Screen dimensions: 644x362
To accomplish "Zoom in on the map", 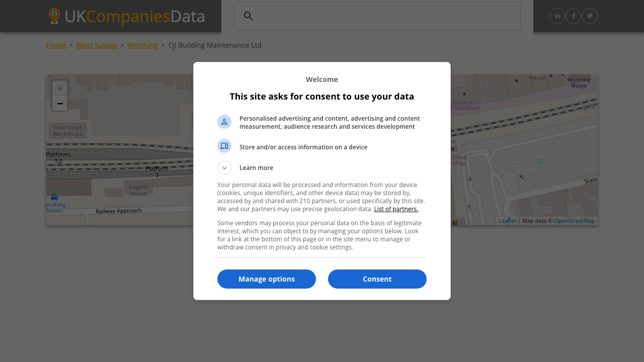I will pos(60,88).
